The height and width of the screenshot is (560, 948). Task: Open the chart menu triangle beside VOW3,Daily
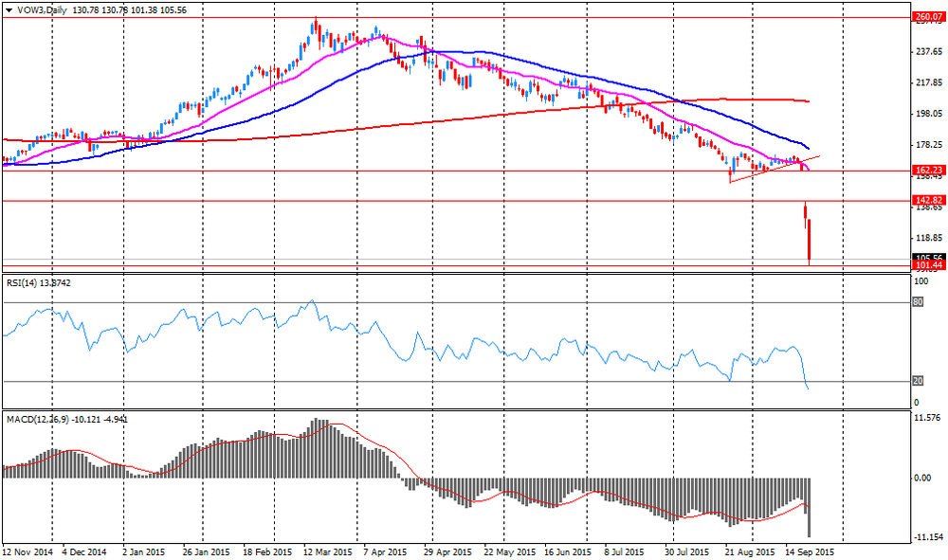[x=9, y=10]
